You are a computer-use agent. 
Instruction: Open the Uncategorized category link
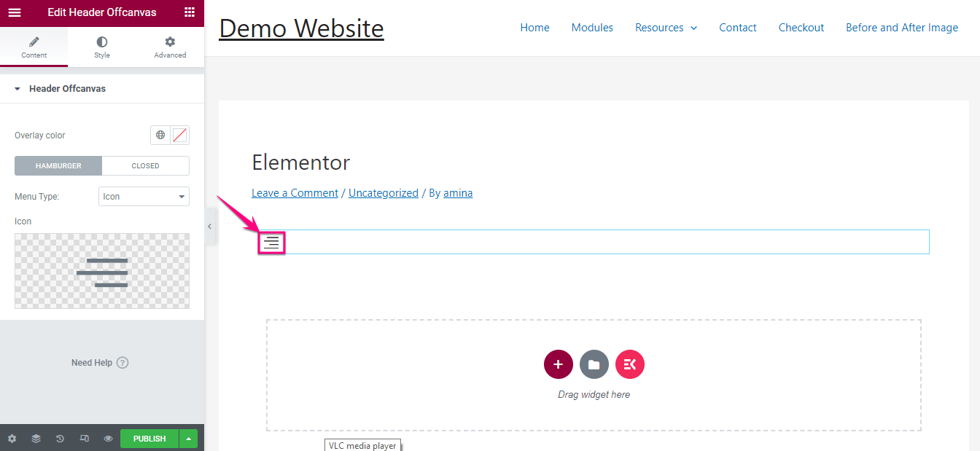click(384, 193)
